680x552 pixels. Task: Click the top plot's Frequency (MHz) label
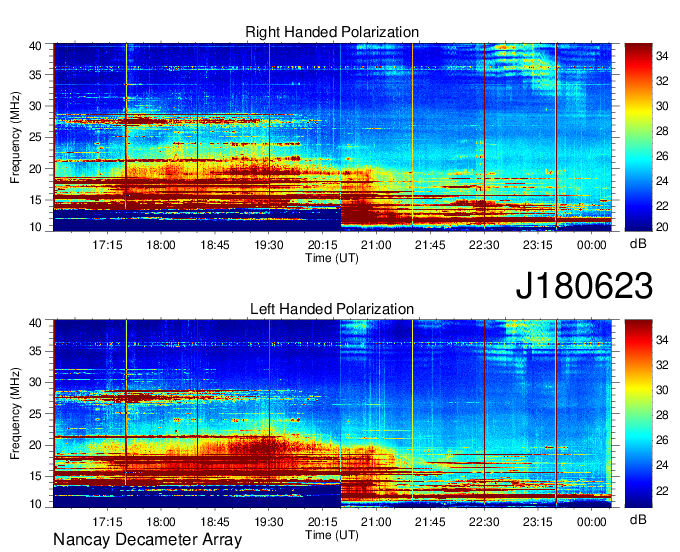click(15, 137)
